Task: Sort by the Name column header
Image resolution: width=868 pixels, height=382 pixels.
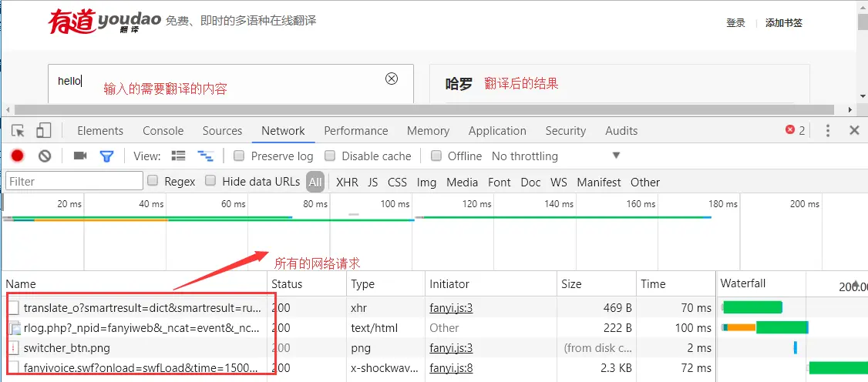Action: [x=136, y=284]
